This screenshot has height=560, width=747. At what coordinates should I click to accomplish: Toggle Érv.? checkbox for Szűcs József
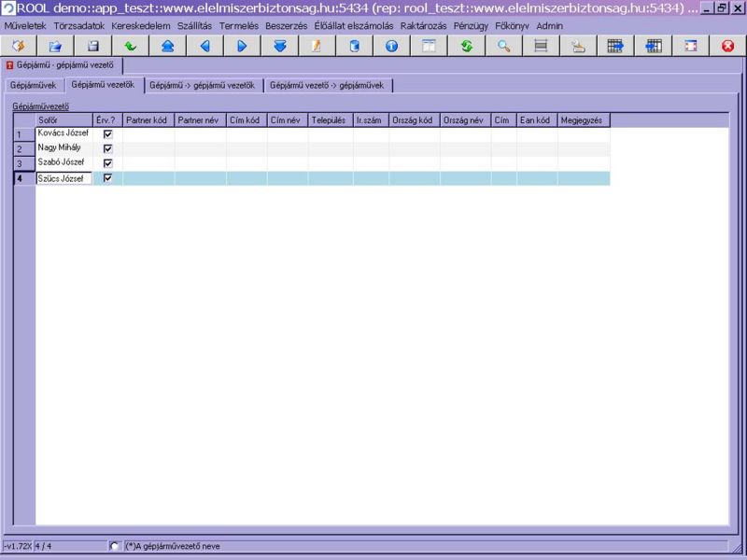pyautogui.click(x=107, y=178)
